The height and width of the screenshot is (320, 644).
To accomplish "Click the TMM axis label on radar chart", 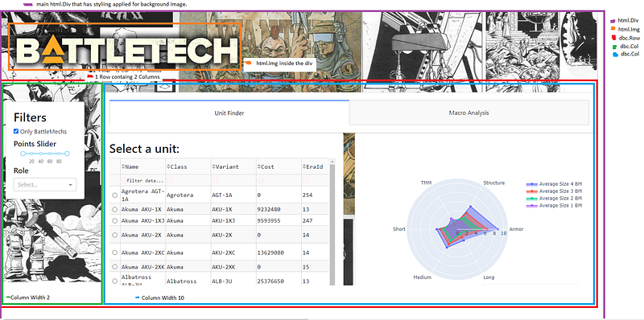I will point(427,183).
